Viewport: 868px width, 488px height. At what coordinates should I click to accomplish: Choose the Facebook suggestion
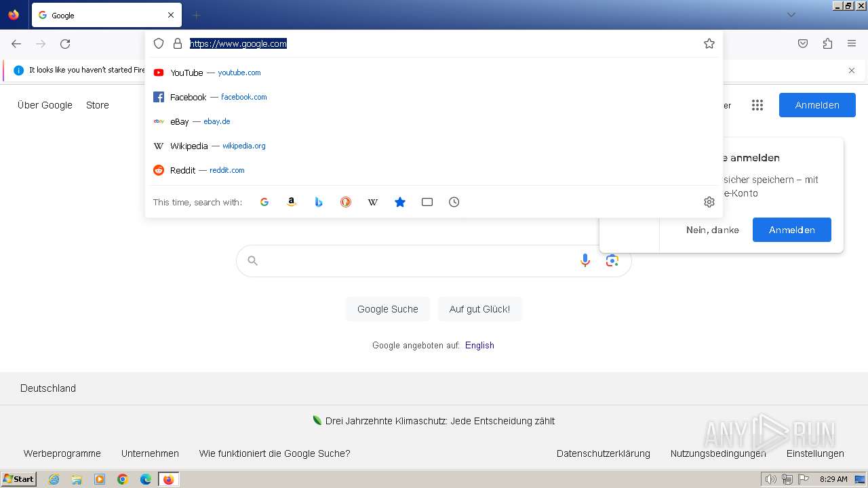point(434,97)
